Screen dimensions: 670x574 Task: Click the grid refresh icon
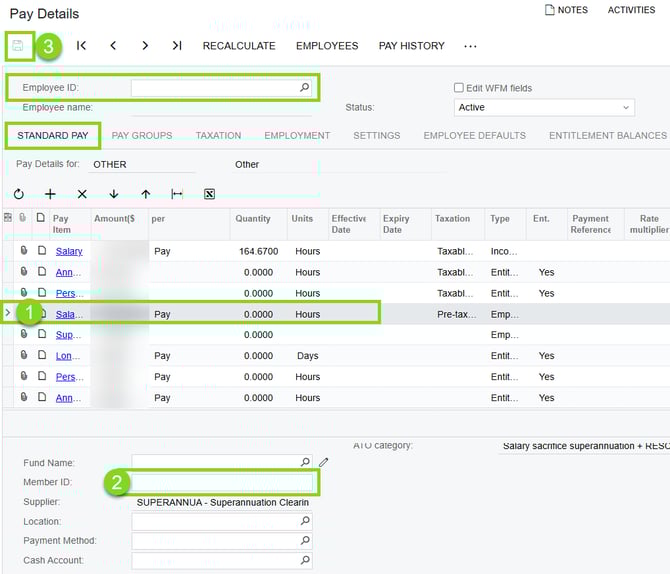[19, 194]
